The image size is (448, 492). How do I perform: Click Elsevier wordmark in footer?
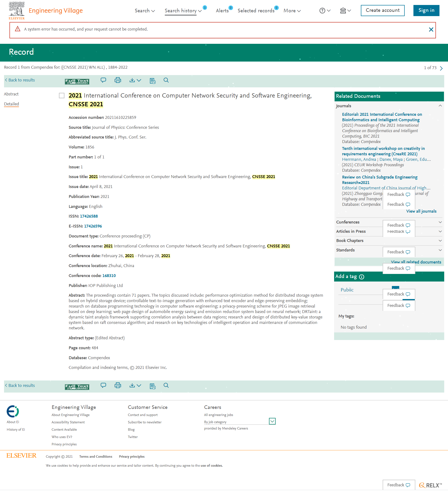(21, 456)
